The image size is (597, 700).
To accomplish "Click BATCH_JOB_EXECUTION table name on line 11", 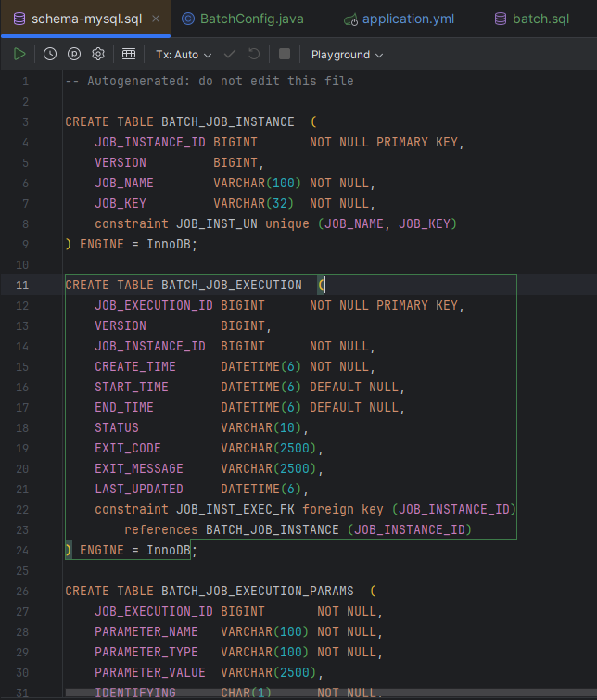I will click(x=232, y=286).
